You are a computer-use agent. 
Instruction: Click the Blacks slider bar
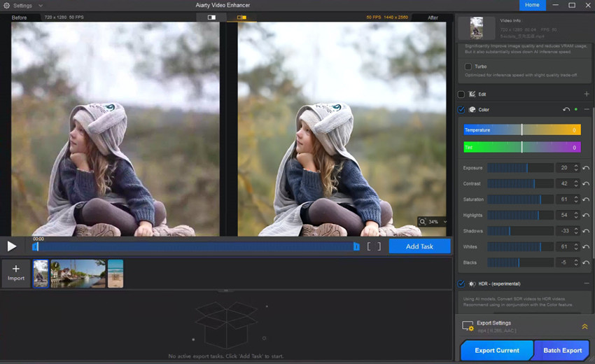520,262
